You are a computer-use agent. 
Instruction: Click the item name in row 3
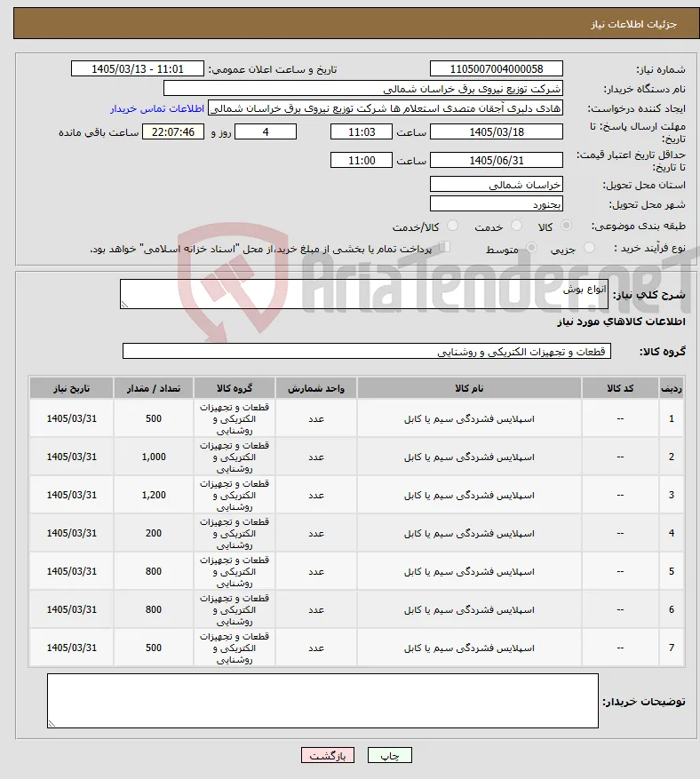click(469, 496)
